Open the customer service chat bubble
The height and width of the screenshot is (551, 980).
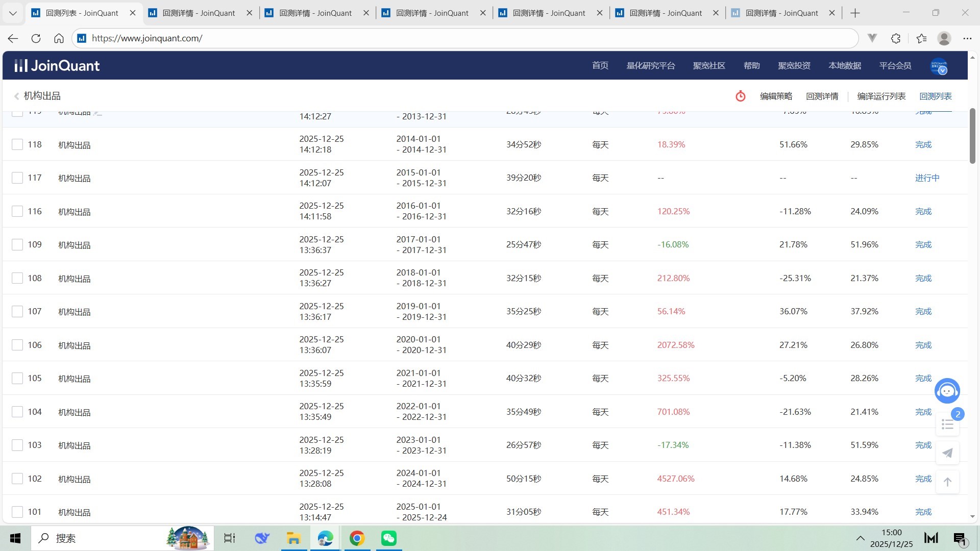[x=947, y=391]
